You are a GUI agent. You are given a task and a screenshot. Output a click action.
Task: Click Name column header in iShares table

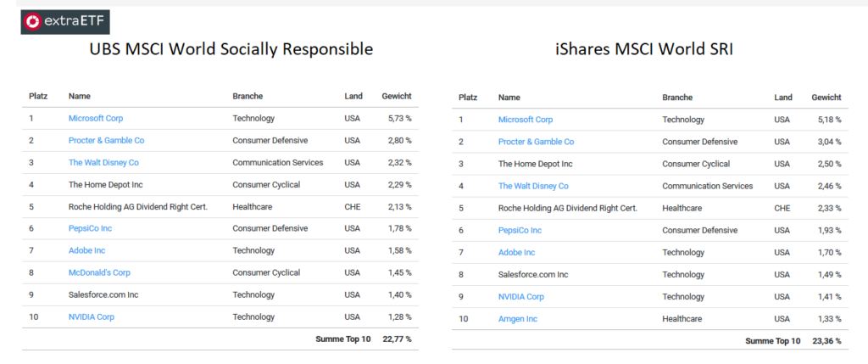(509, 98)
